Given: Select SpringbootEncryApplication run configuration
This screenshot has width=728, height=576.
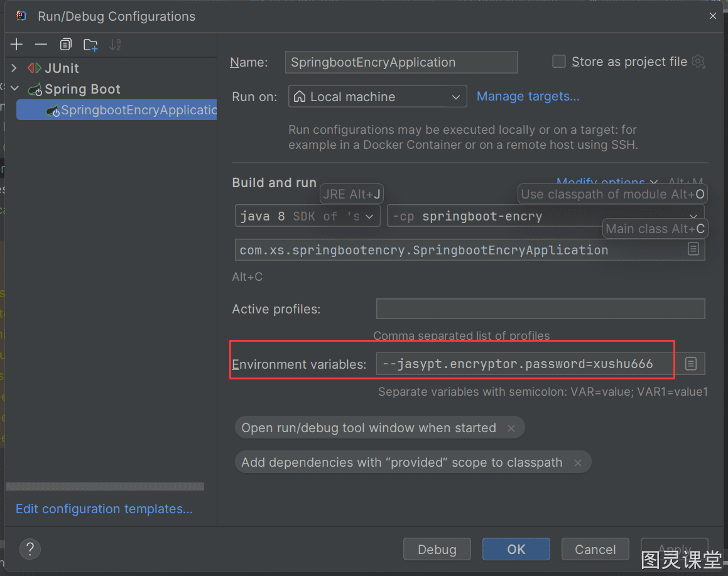Looking at the screenshot, I should click(117, 110).
